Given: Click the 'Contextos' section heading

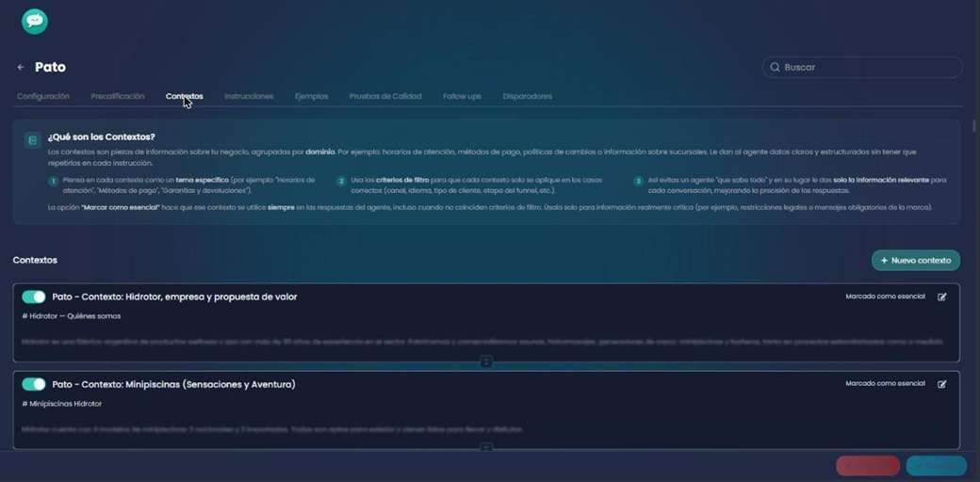Looking at the screenshot, I should (x=35, y=261).
